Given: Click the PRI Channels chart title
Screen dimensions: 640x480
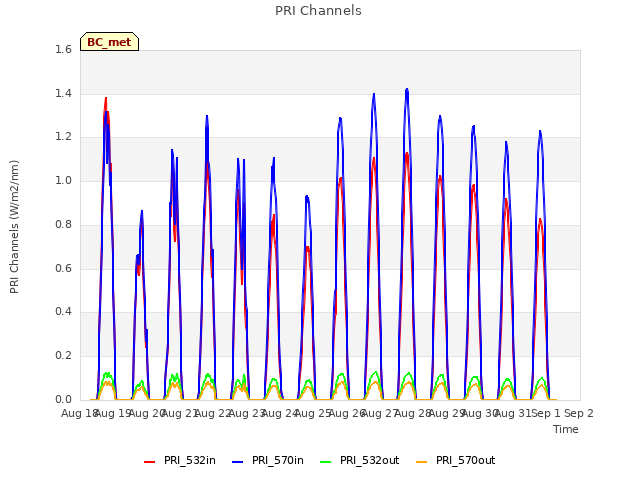Looking at the screenshot, I should [318, 11].
